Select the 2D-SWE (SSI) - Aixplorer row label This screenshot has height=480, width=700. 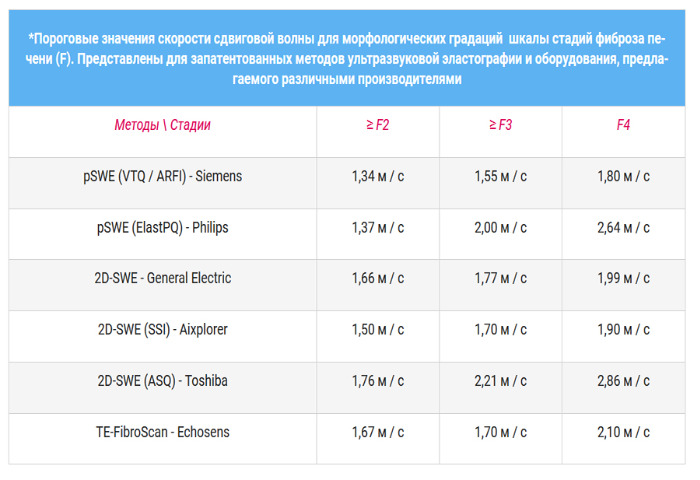tap(162, 329)
